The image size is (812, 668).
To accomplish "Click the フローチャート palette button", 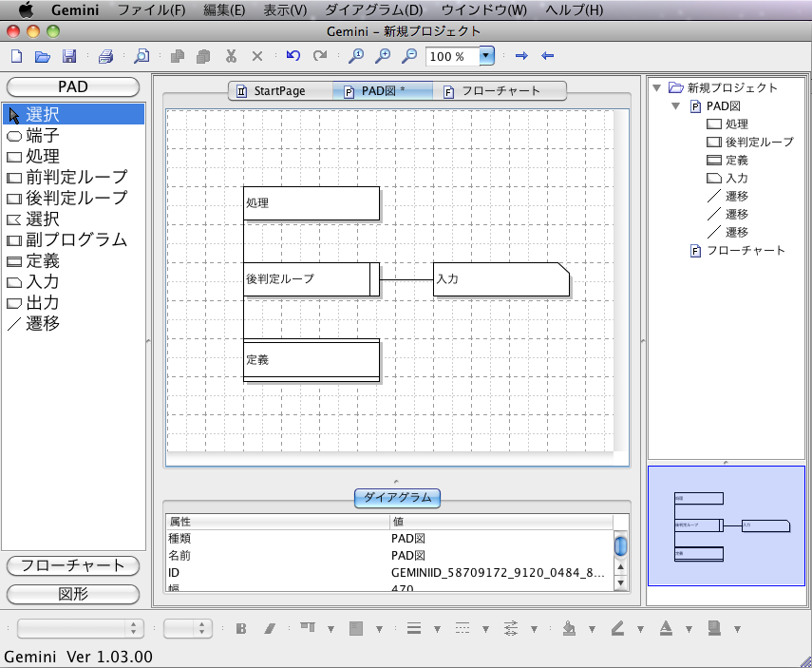I will point(73,565).
